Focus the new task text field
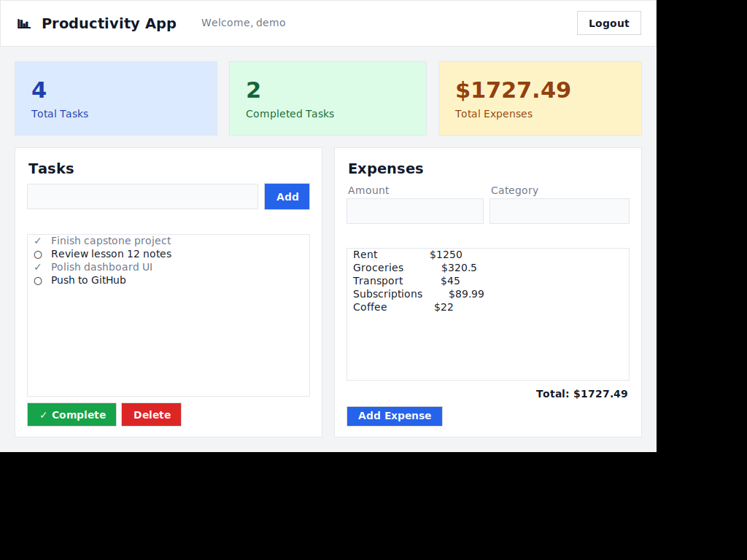747x560 pixels. pos(142,197)
